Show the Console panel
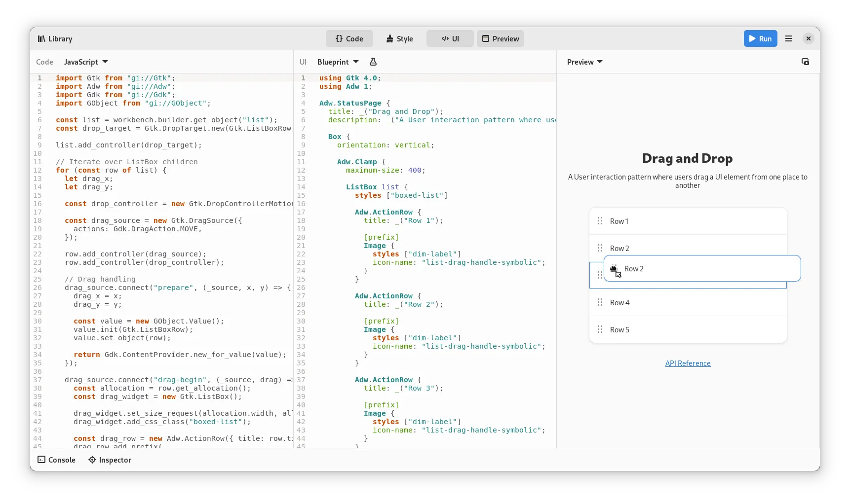The image size is (850, 504). (x=56, y=460)
